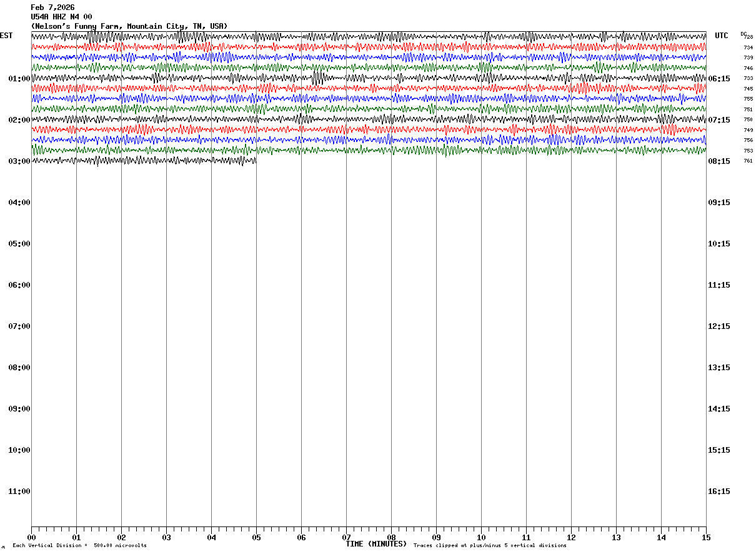This screenshot has height=554, width=756.
Task: Select the 03:00 EST row label
Action: pyautogui.click(x=19, y=161)
